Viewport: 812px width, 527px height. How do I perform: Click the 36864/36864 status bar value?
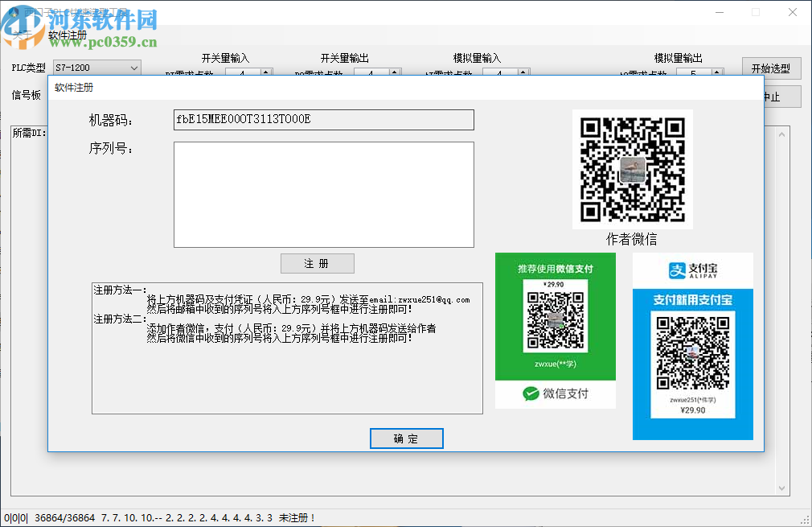click(x=65, y=517)
